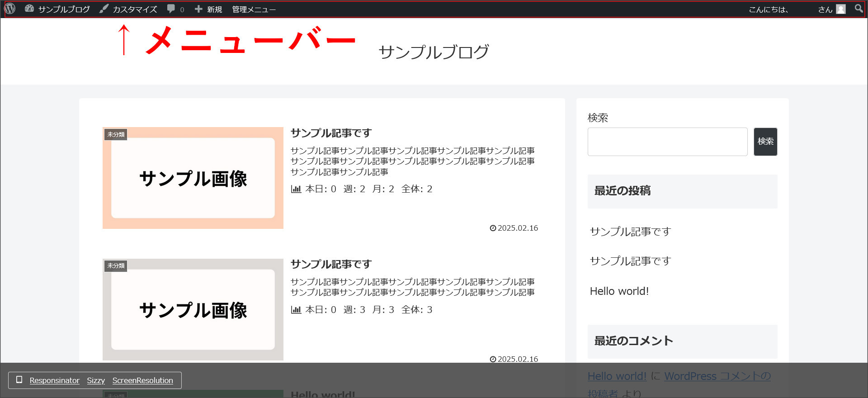Click the dark 検索 submit button

tap(765, 142)
